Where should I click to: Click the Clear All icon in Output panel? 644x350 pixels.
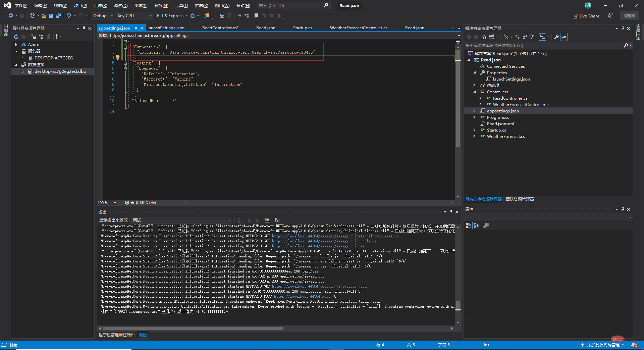click(x=267, y=220)
